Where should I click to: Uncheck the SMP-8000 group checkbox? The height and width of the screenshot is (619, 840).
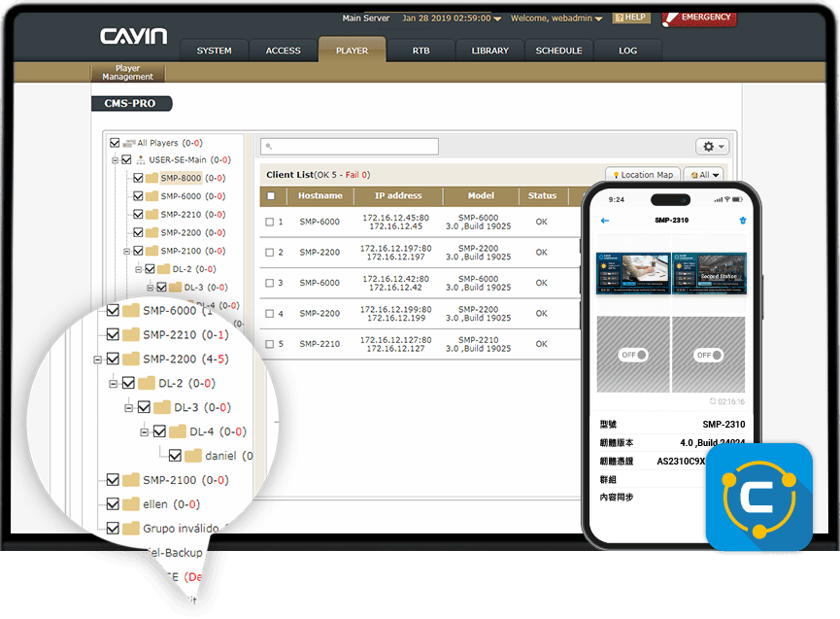click(138, 178)
